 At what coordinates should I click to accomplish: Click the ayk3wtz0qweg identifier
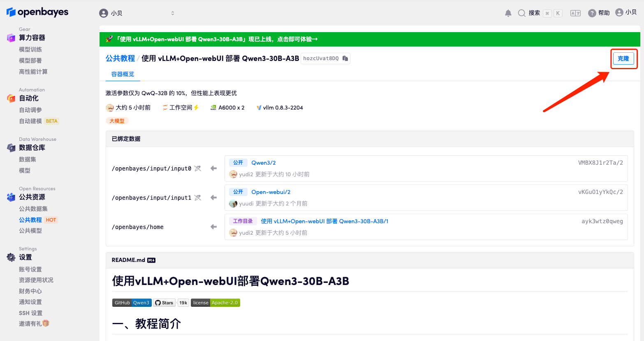coord(602,221)
